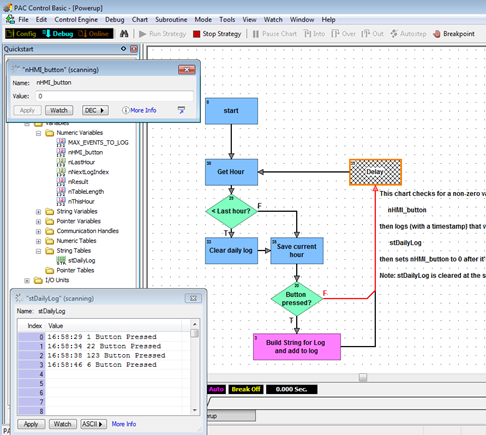
Task: Click Watch in stDailyLog dialog
Action: tap(63, 424)
